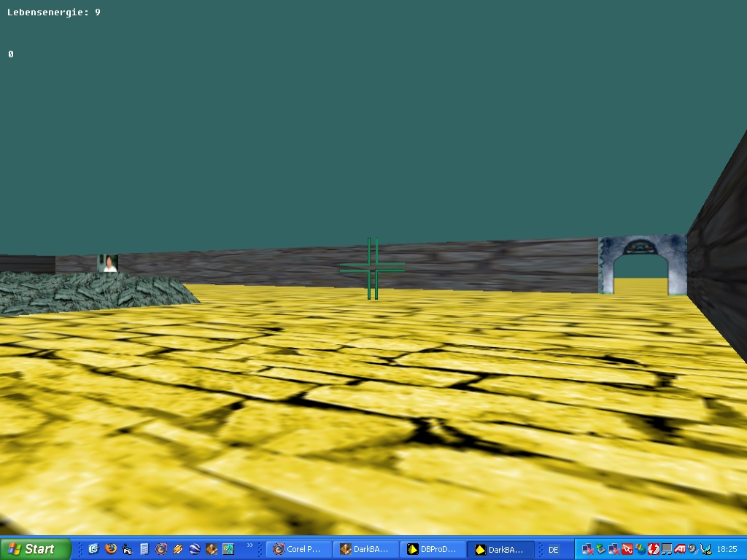Viewport: 747px width, 560px height.
Task: Expand hidden Quick Launch items chevron
Action: tap(250, 545)
